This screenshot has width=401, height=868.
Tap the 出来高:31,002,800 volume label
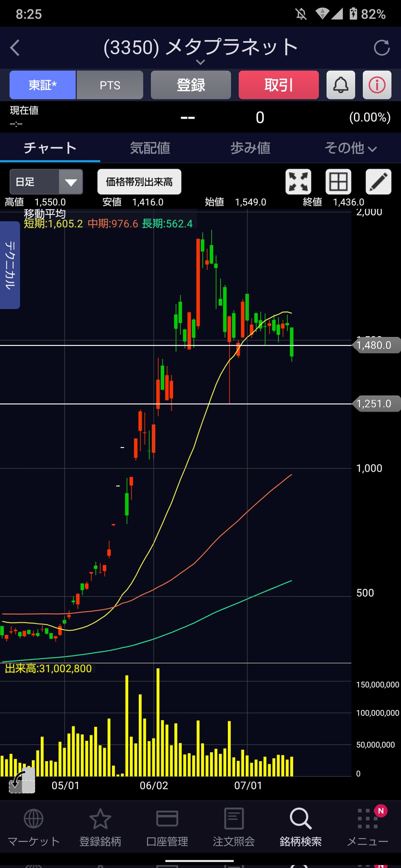(48, 668)
